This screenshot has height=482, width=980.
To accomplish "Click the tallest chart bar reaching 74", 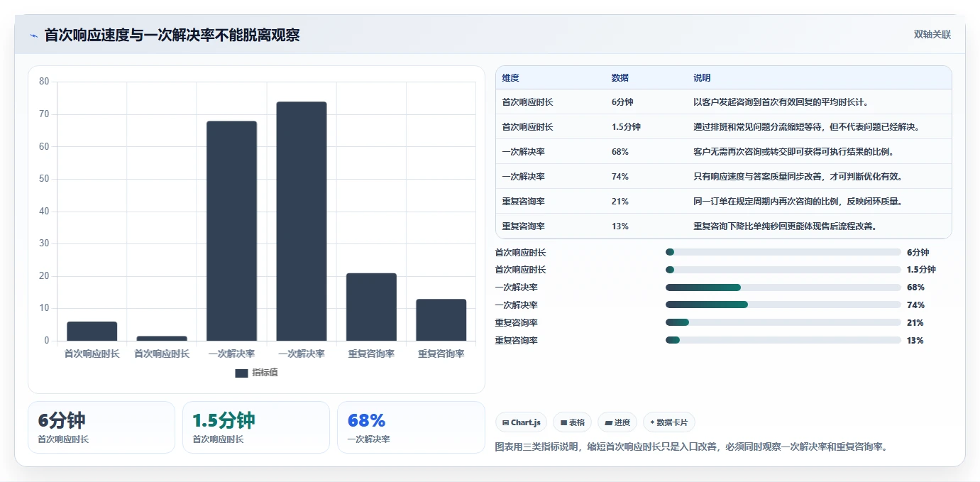I will click(302, 221).
